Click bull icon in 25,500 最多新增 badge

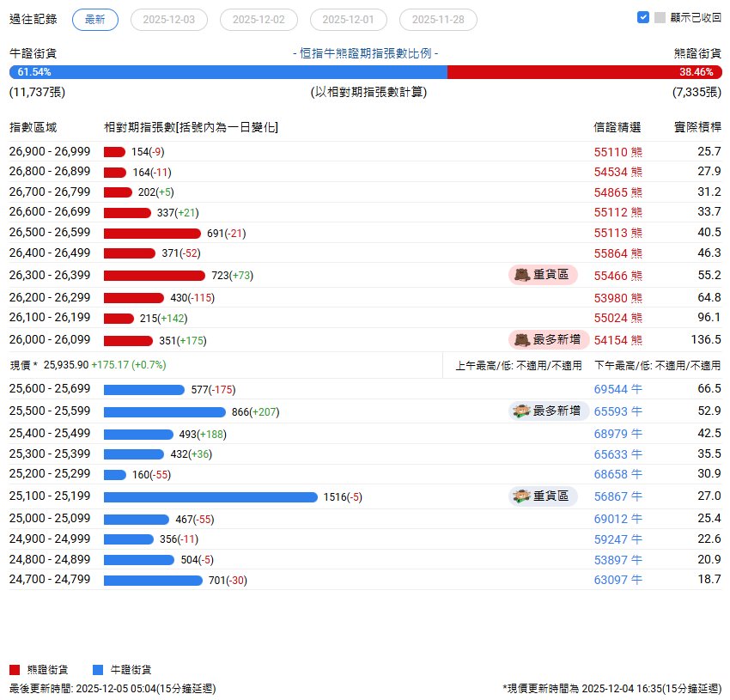[x=522, y=411]
